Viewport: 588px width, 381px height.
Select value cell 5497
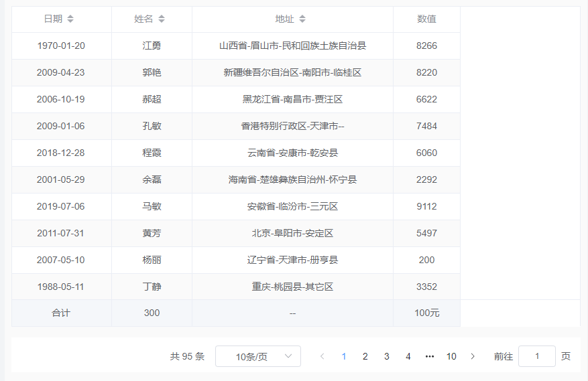pos(426,233)
